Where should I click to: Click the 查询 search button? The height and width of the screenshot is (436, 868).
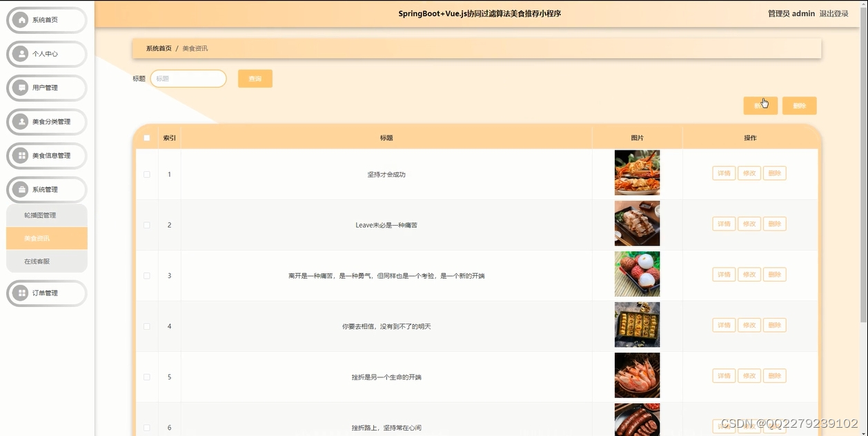tap(255, 78)
